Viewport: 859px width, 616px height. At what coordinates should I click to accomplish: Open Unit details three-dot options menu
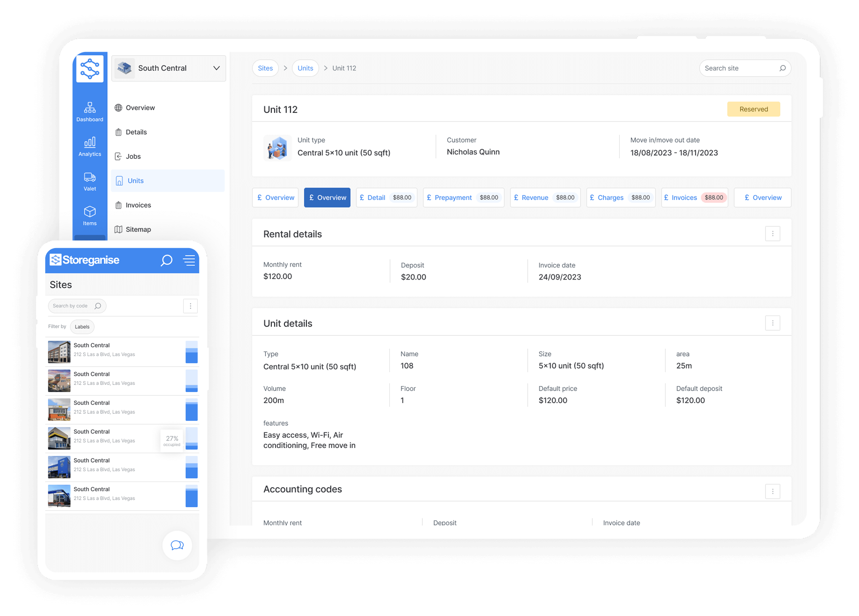point(773,323)
